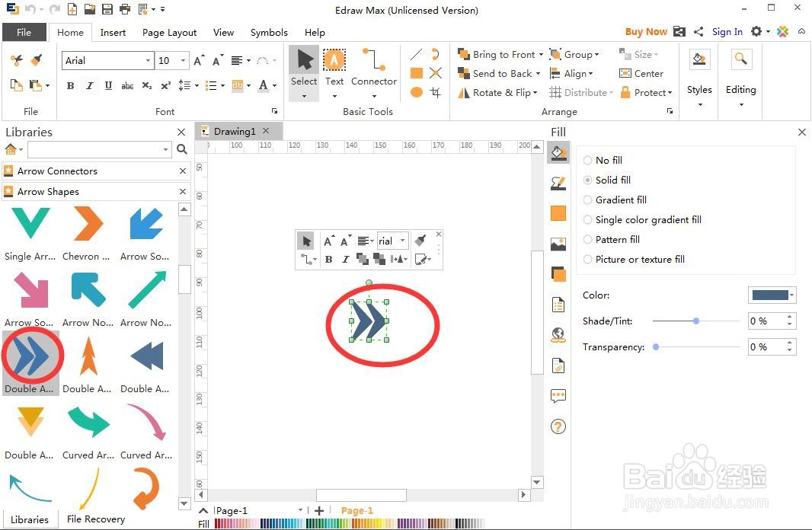Click the Buy Now link
This screenshot has height=530, width=812.
pos(646,31)
